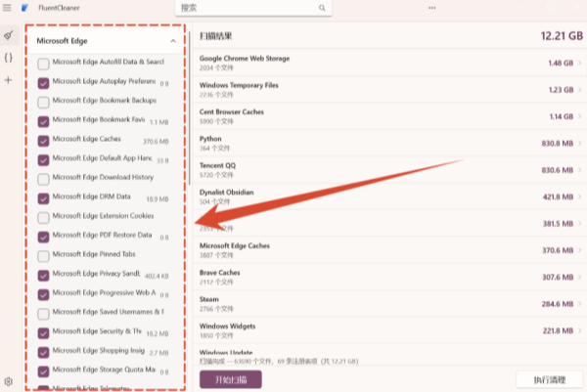
Task: Open the hamburger navigation menu
Action: click(7, 8)
